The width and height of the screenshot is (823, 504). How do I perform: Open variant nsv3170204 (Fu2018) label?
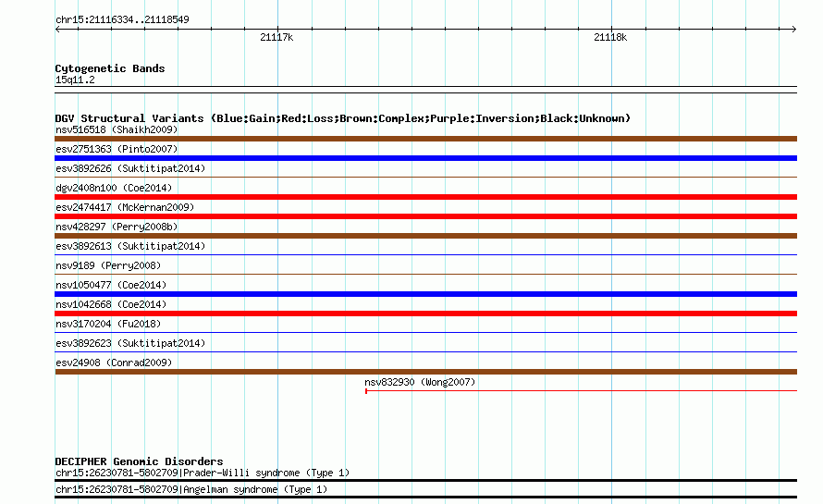tap(108, 324)
